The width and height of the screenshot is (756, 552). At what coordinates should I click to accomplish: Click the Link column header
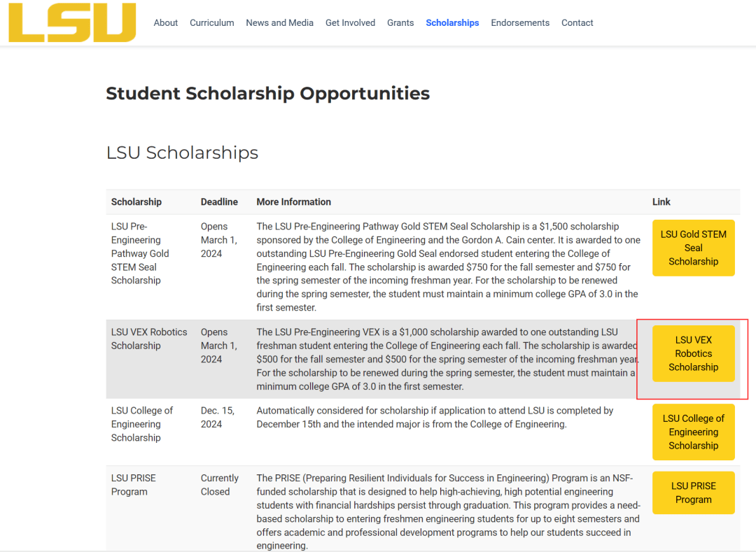click(661, 202)
